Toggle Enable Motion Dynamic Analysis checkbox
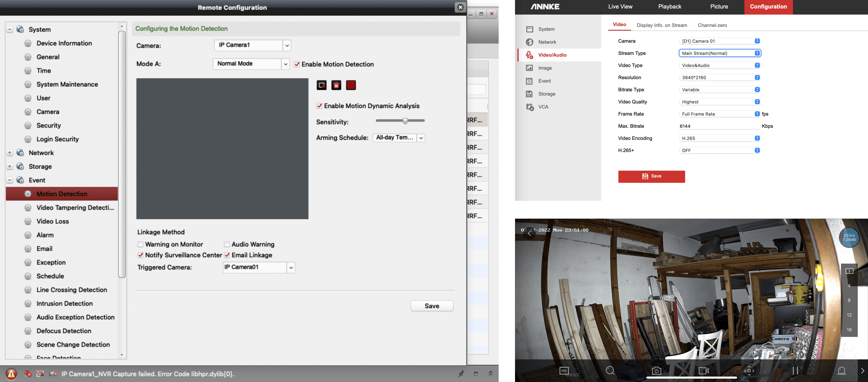Screen dimensions: 868x382 319,106
